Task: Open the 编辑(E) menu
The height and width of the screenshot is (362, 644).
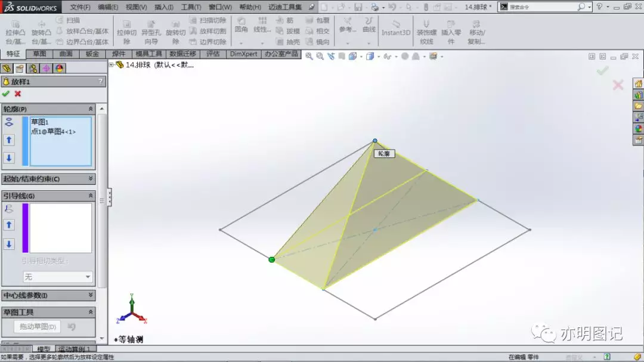Action: [x=108, y=7]
